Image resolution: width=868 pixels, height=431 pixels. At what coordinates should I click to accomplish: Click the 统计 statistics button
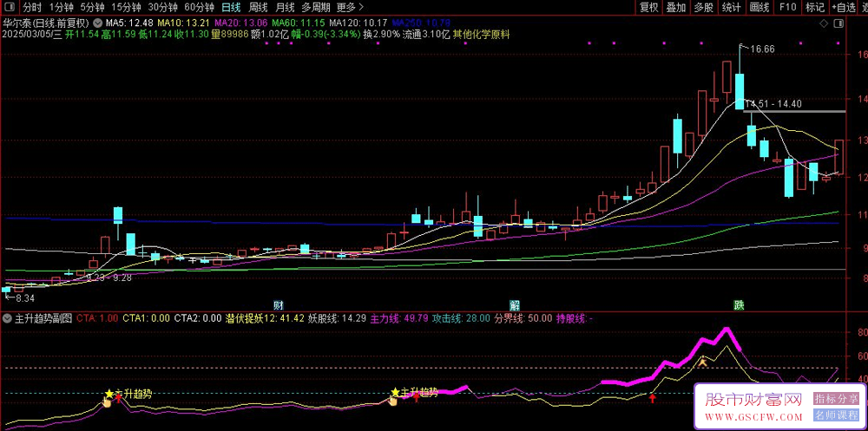pos(731,7)
